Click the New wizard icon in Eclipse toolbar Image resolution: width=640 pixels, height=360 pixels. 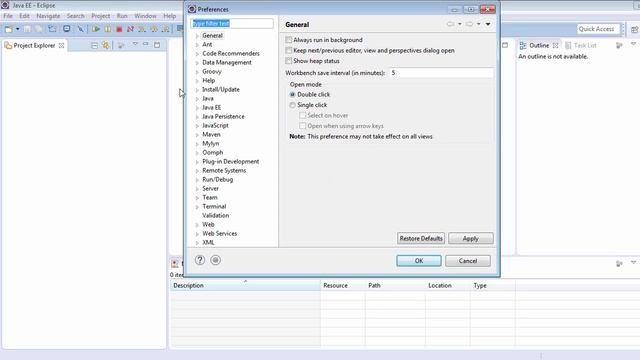tap(9, 29)
